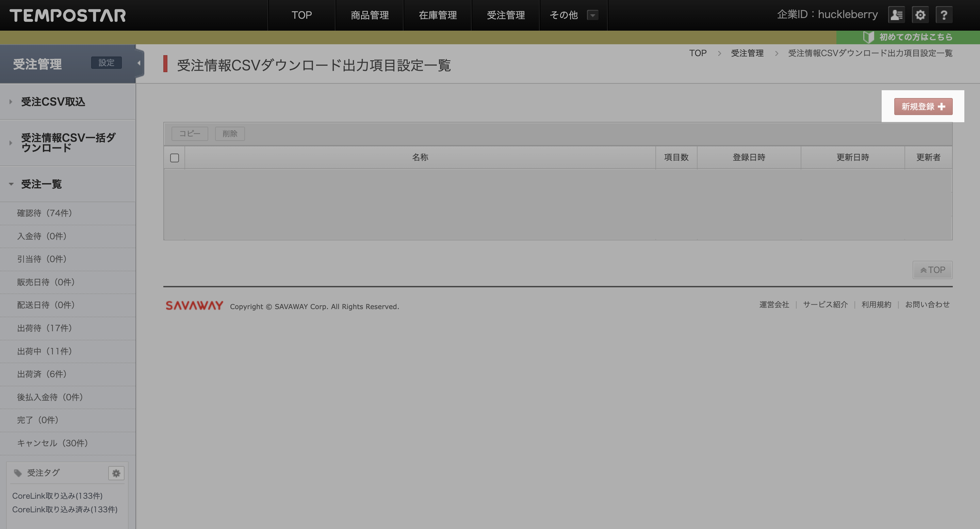Click the 設定 button in sidebar header

(106, 63)
